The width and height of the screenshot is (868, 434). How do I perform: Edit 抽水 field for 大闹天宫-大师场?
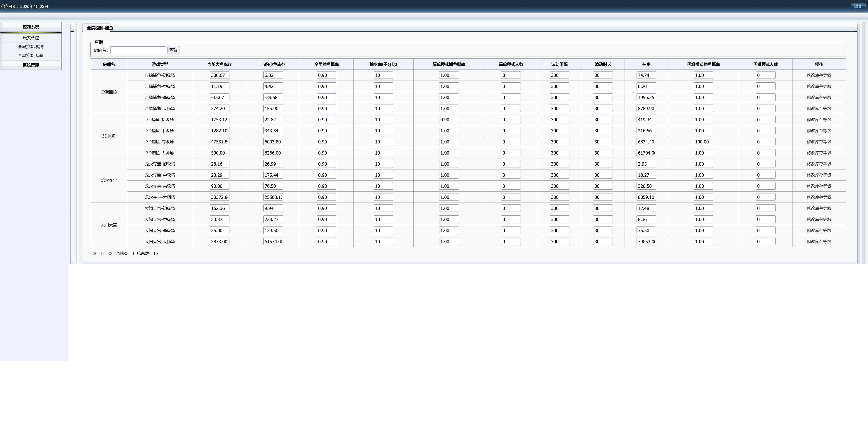(x=646, y=241)
